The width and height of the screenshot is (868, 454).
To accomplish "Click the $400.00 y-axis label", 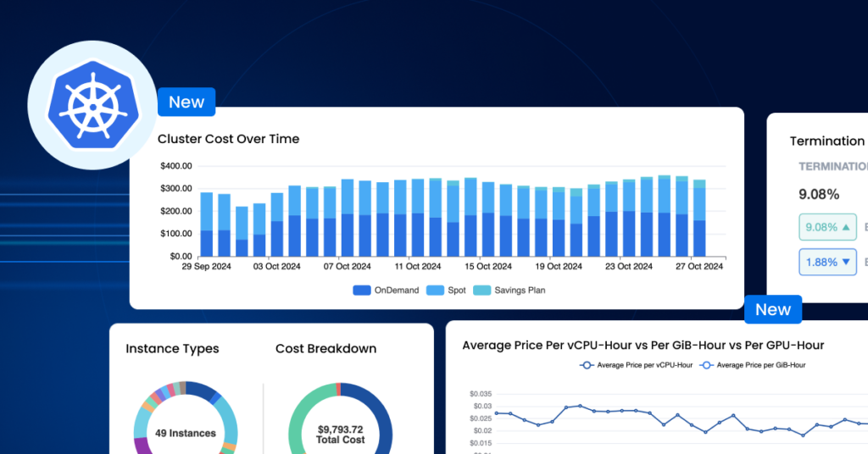I will (176, 166).
